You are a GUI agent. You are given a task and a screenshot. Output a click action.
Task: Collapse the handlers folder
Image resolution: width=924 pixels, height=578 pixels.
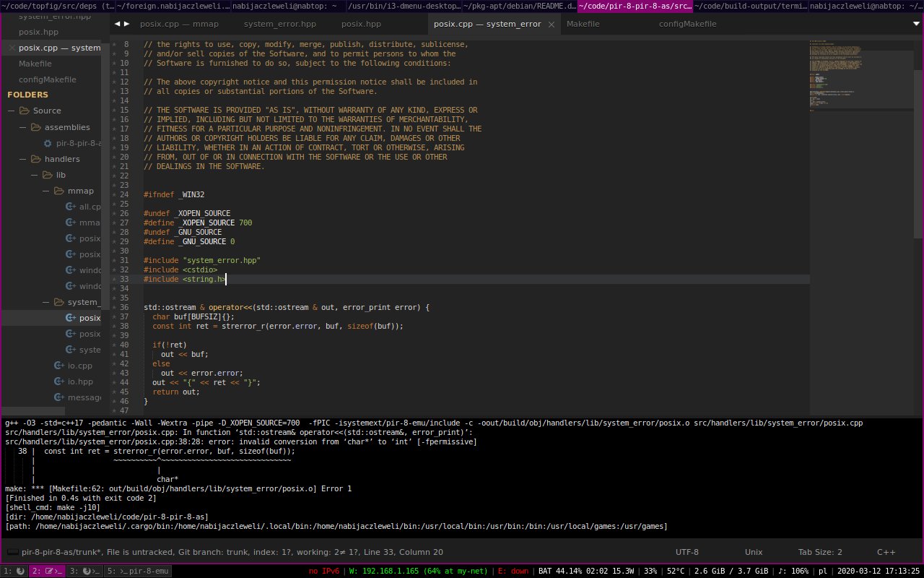click(23, 159)
